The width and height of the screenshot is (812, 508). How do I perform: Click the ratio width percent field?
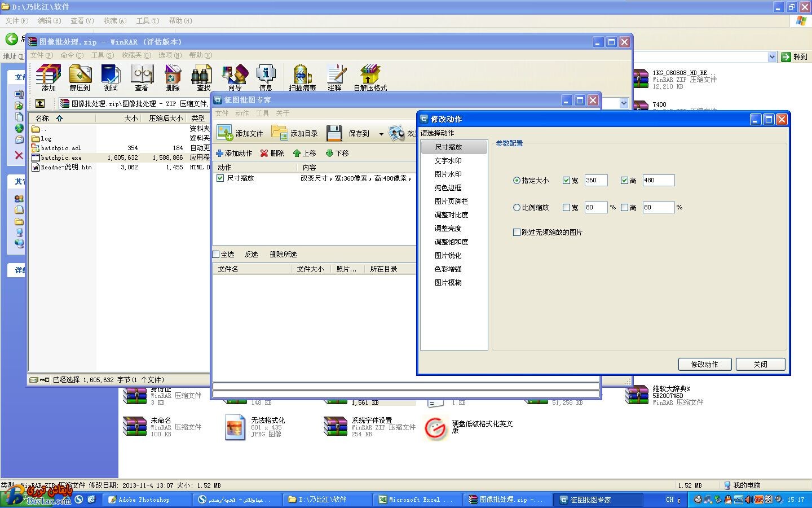click(596, 208)
